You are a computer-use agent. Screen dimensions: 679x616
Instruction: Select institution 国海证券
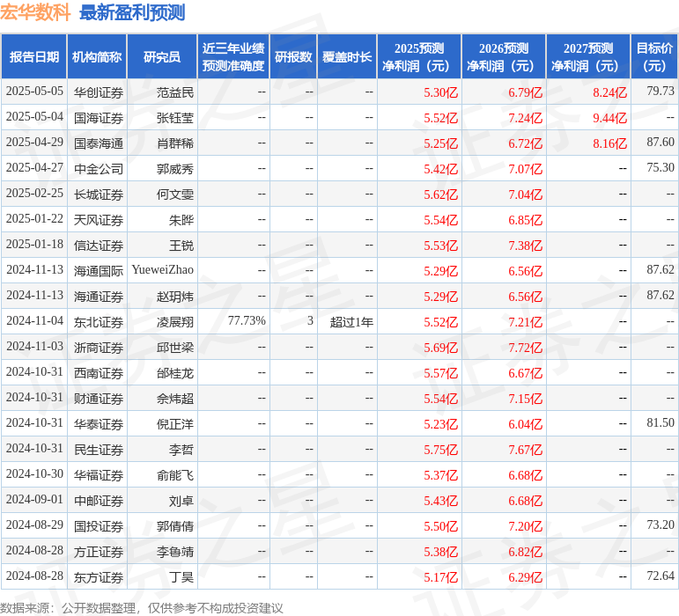(x=99, y=118)
